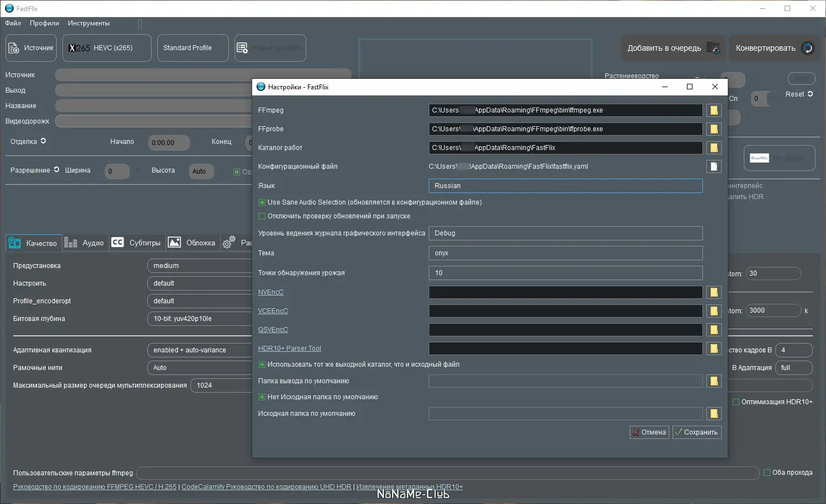Toggle Use Sane Audio Selection checkbox

(x=262, y=202)
